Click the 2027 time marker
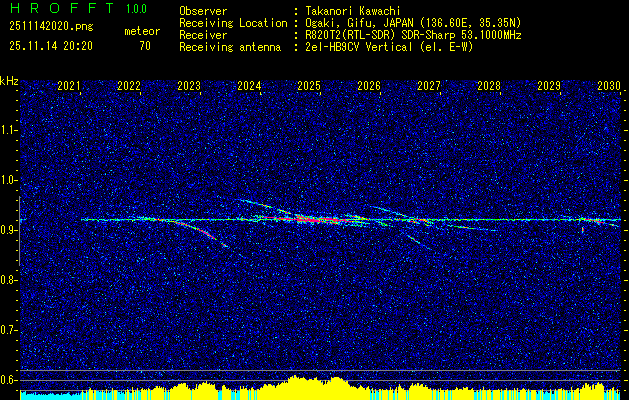This screenshot has height=400, width=629. point(429,85)
